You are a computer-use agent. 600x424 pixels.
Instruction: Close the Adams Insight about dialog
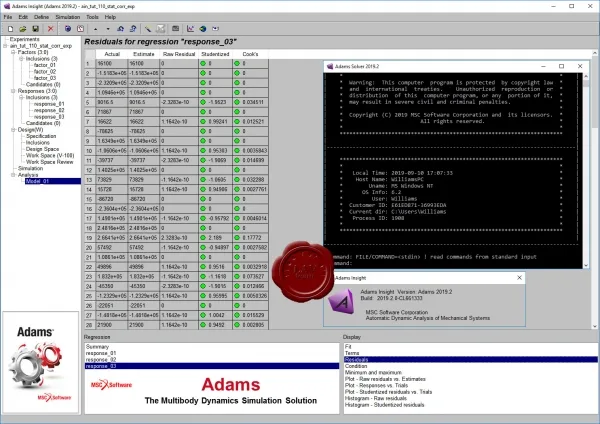[519, 278]
